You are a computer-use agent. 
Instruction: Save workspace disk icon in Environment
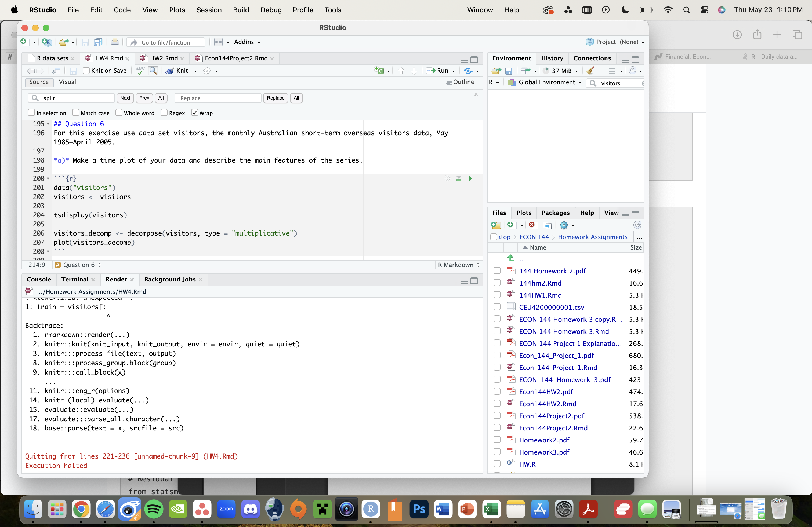[509, 71]
